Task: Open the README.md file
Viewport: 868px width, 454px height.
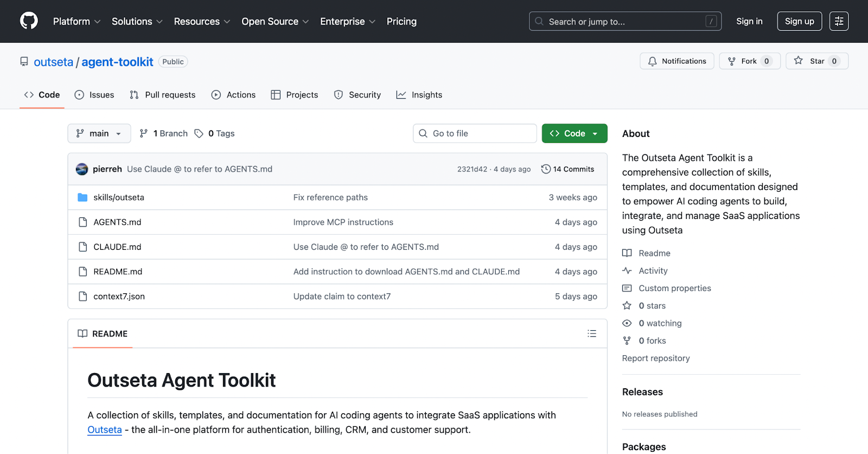Action: click(x=118, y=272)
